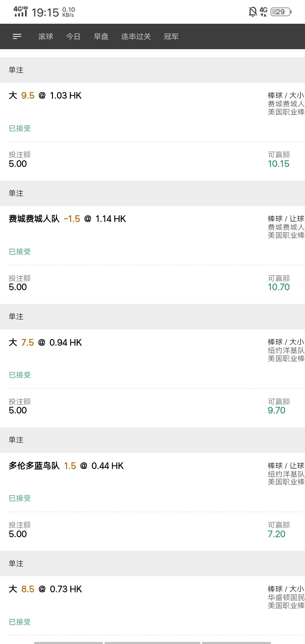Tap the gray navigation bar at bottom

(152, 642)
